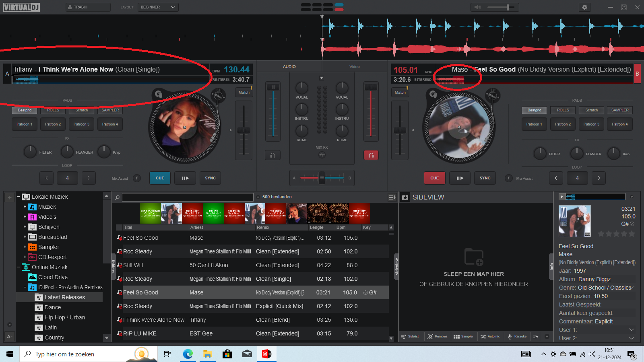Open the LAYOUT Beginner dropdown

pos(158,7)
